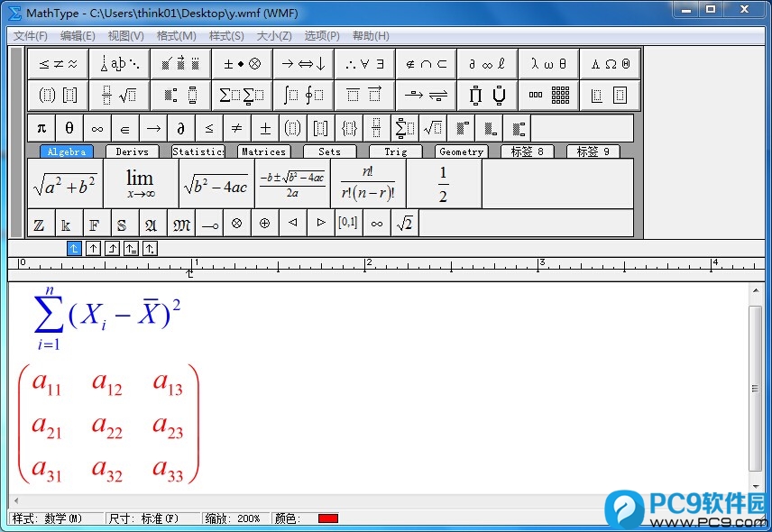Open the summation templates palette
The image size is (772, 532).
tap(242, 95)
